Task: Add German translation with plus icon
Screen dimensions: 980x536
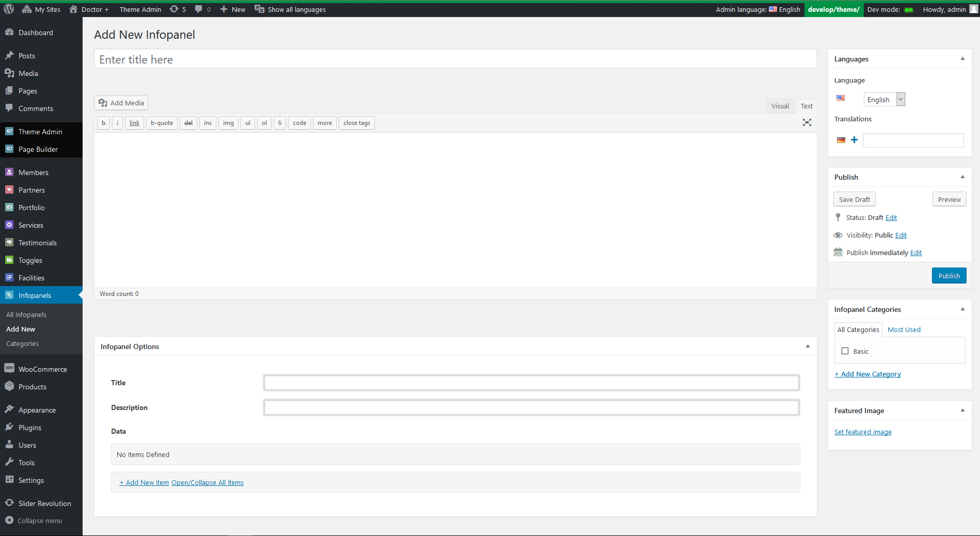Action: click(854, 139)
